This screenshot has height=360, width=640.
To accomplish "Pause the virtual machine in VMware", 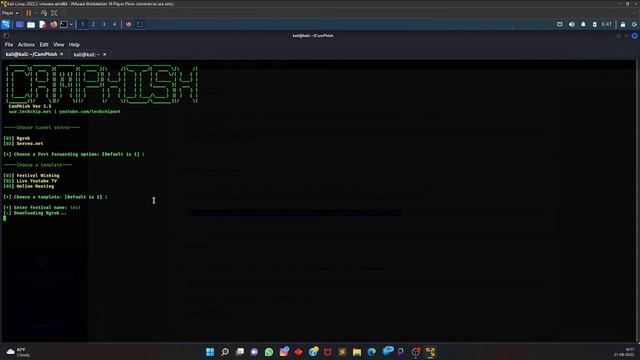I will pyautogui.click(x=29, y=13).
